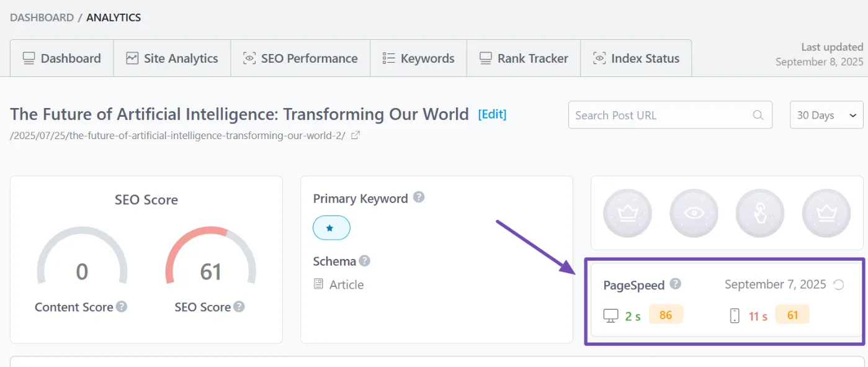Select the Index Status tab
868x367 pixels.
(636, 58)
